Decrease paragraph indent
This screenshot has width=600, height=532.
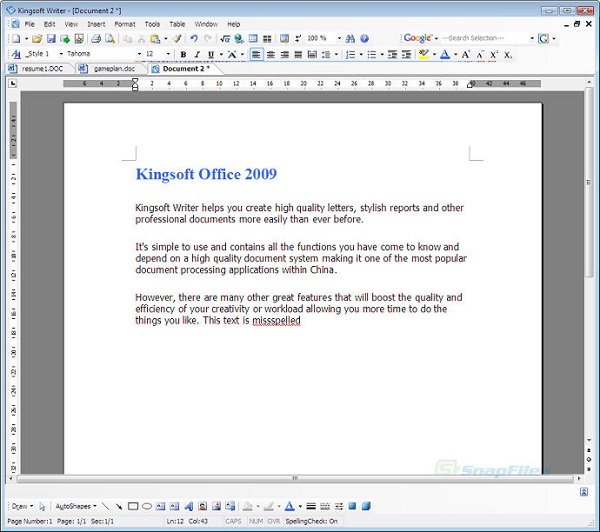pyautogui.click(x=392, y=55)
